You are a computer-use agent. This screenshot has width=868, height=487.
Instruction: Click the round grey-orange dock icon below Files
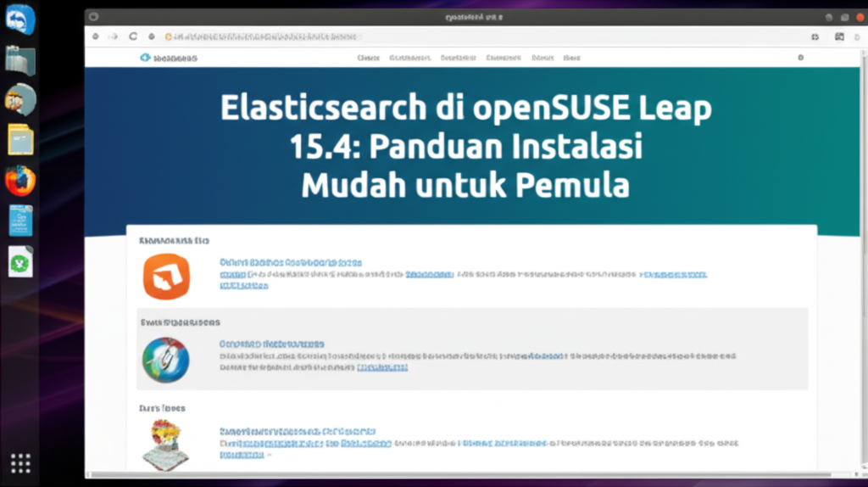coord(20,100)
